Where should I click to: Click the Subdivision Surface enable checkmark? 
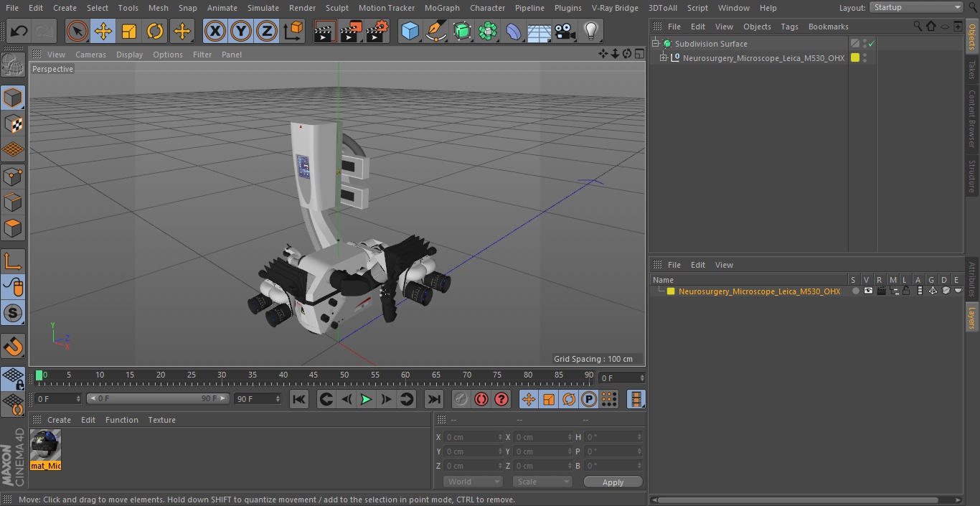872,44
